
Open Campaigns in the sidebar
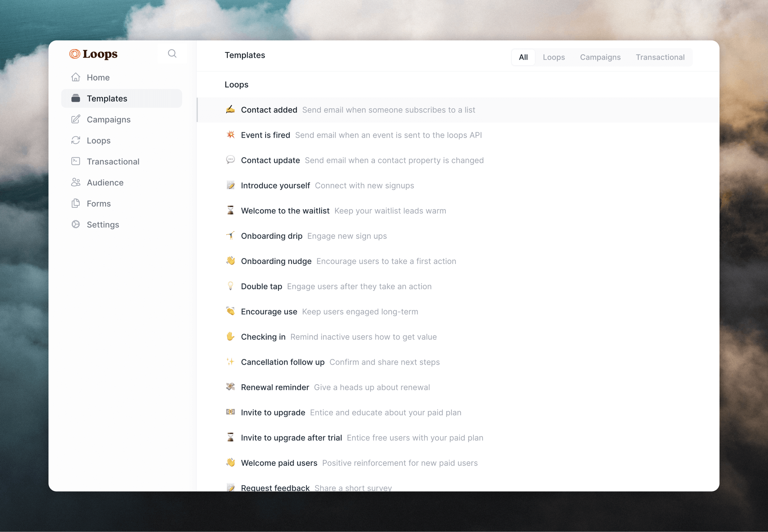[122, 120]
